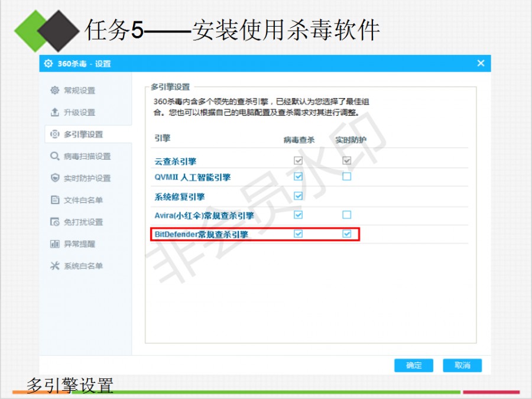Click the magnifier icon beside 病毒扫描设置
The width and height of the screenshot is (532, 399).
[x=55, y=156]
